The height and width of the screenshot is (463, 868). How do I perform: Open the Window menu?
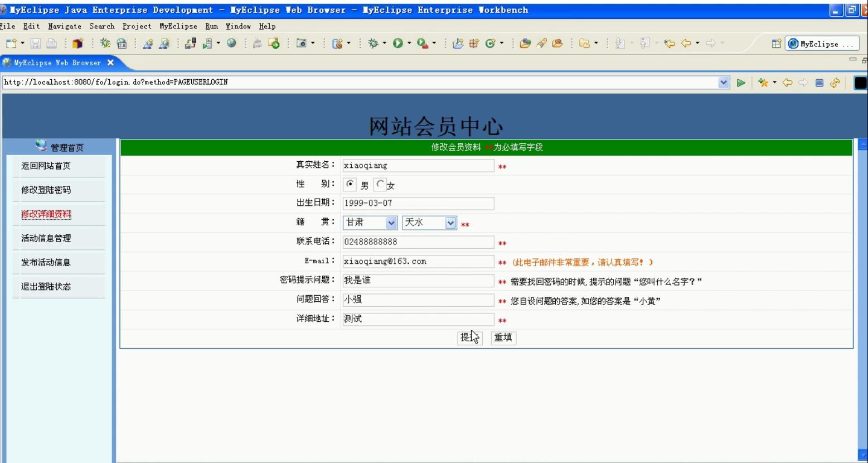[x=238, y=26]
